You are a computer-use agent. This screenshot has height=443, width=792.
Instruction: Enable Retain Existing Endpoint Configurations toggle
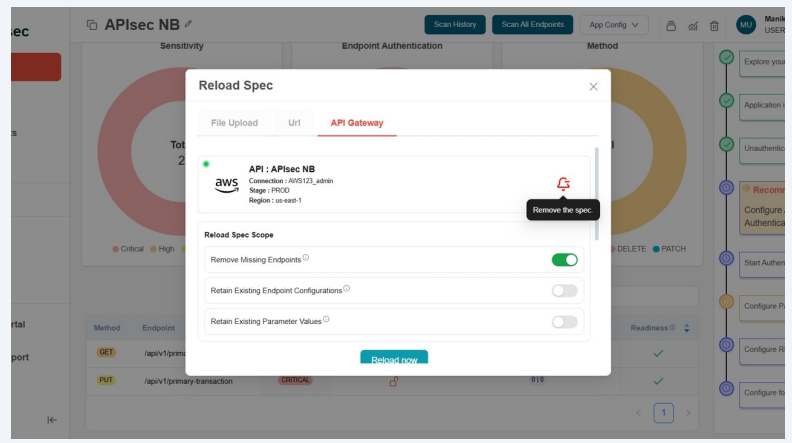pyautogui.click(x=564, y=291)
